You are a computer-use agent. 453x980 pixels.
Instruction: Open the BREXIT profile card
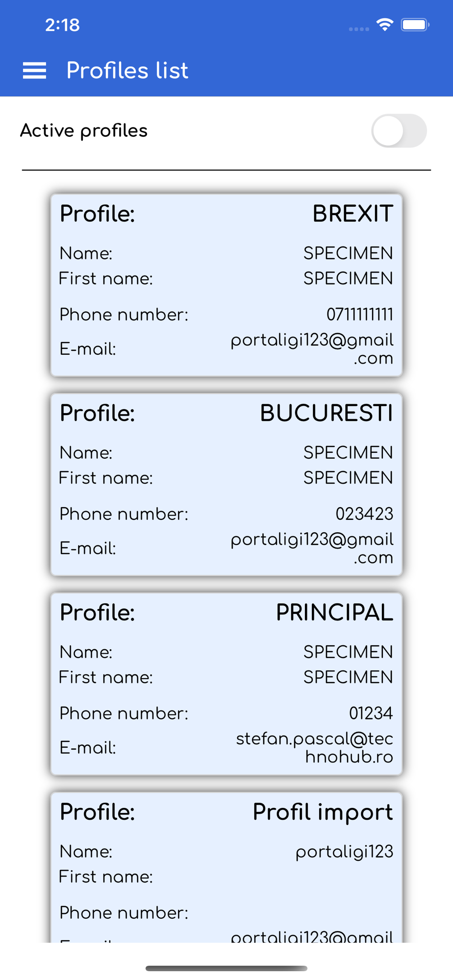pos(226,285)
